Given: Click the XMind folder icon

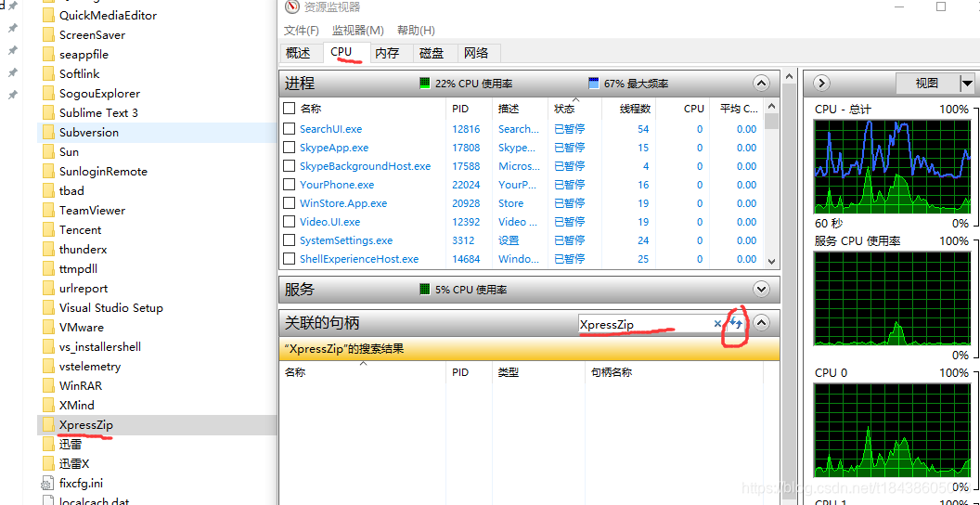Looking at the screenshot, I should pos(49,405).
